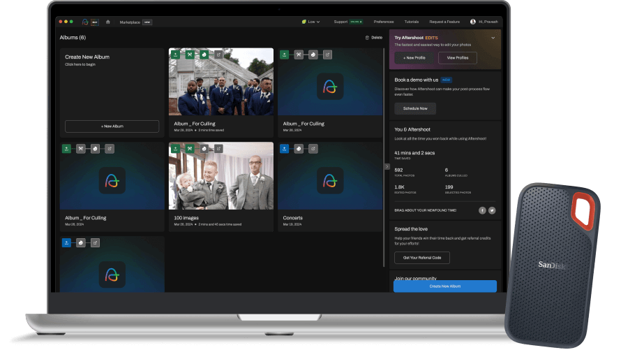Click the ONLINE status badge beside Support
644x357 pixels.
(356, 22)
